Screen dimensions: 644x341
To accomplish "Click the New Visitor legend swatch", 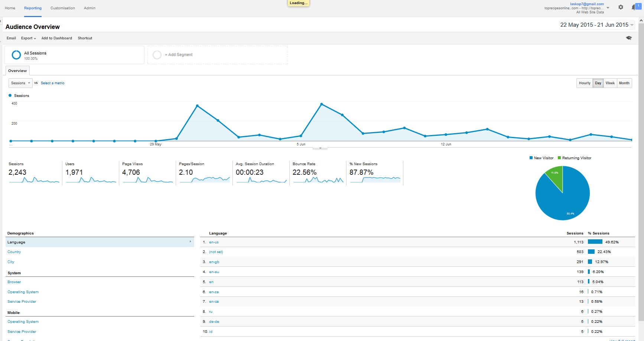I will (531, 158).
